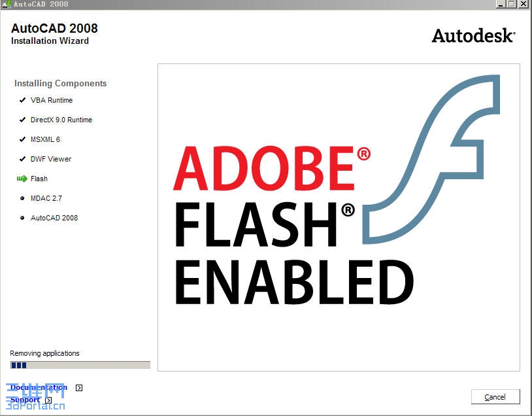The width and height of the screenshot is (532, 416).
Task: Click the checkmark next to VBA Runtime
Action: point(23,100)
